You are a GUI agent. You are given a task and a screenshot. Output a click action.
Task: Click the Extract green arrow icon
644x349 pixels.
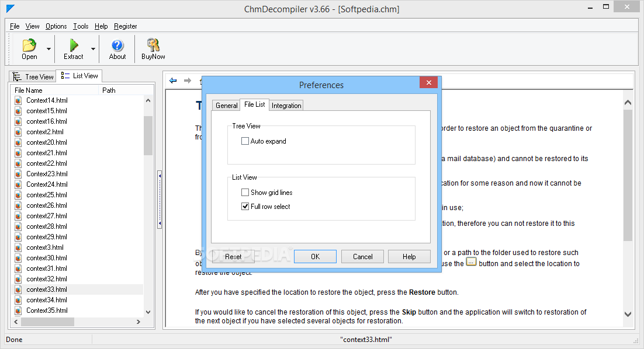(74, 45)
